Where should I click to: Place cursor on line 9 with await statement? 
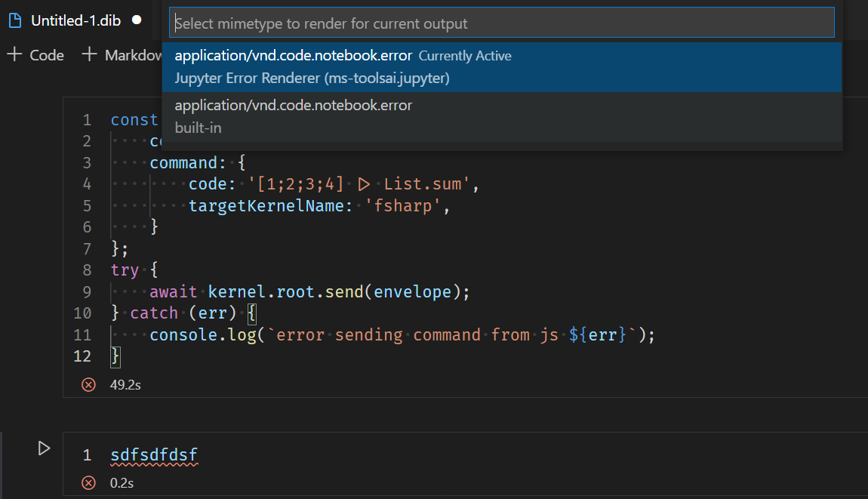point(264,291)
